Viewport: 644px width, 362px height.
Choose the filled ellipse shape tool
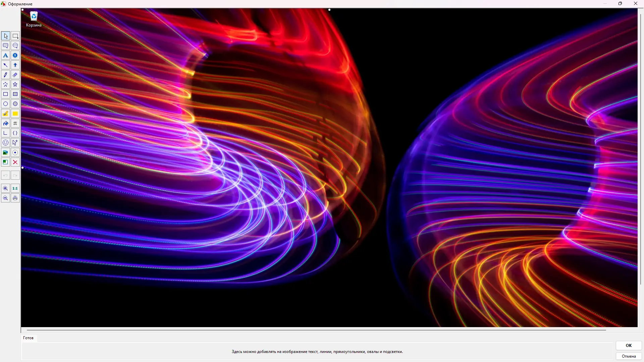click(x=15, y=104)
